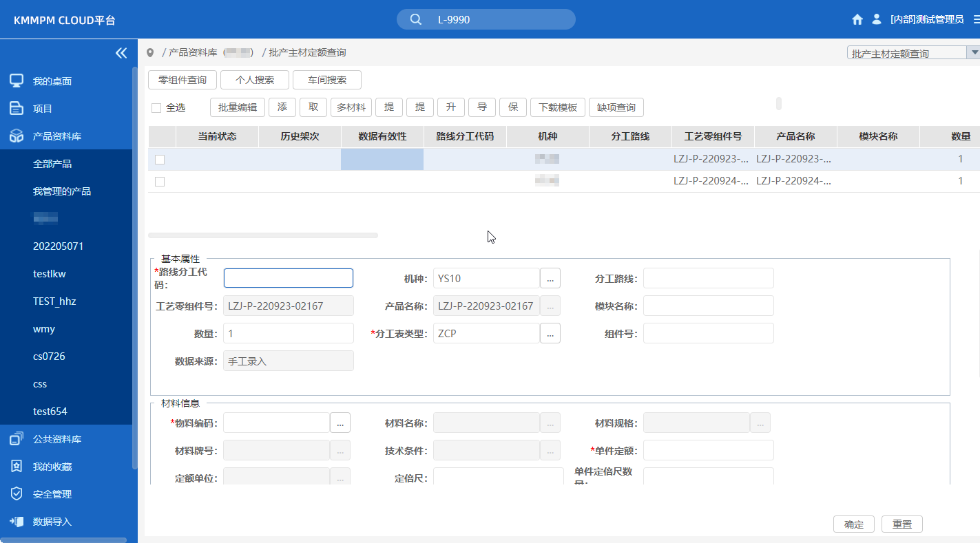Viewport: 980px width, 543px height.
Task: Open the user profile icon
Action: click(x=876, y=19)
